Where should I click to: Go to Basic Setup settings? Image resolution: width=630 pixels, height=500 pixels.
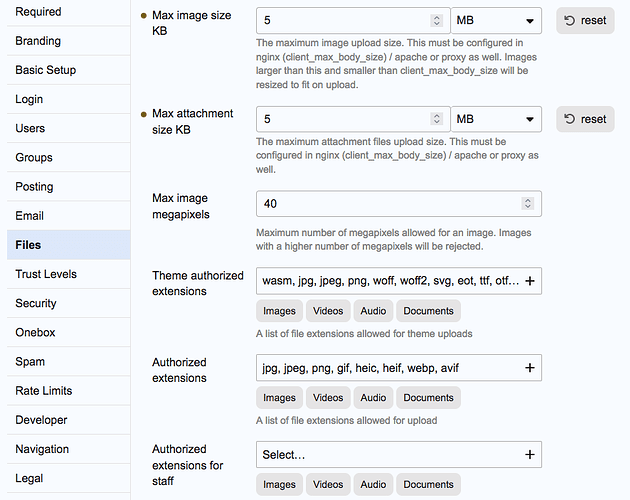pos(68,70)
